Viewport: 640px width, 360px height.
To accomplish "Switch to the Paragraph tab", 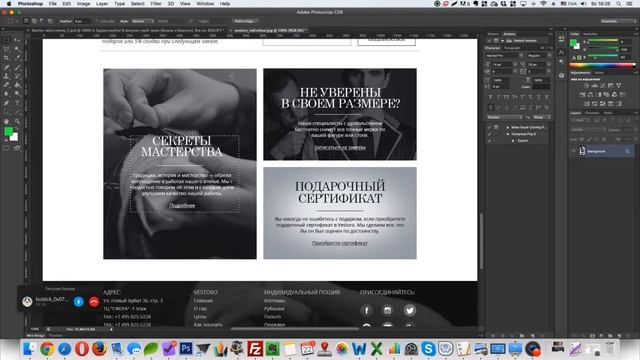I will [x=512, y=48].
